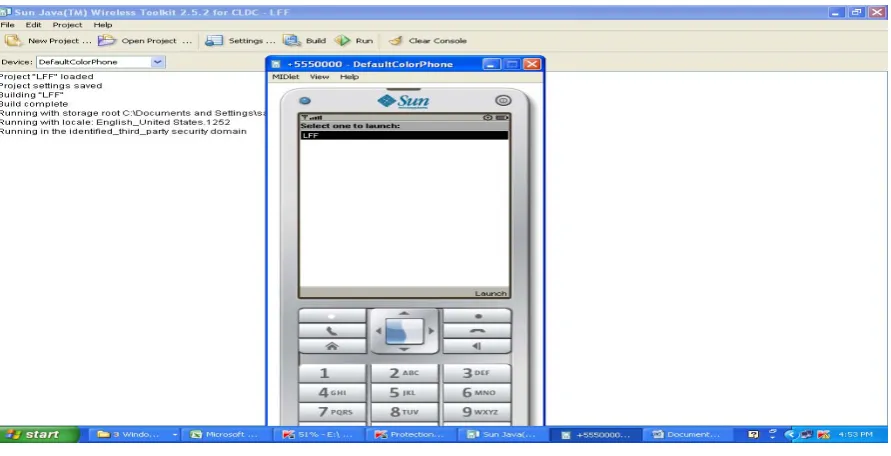The width and height of the screenshot is (891, 456).
Task: Open the Settings toolbar button
Action: tap(240, 41)
